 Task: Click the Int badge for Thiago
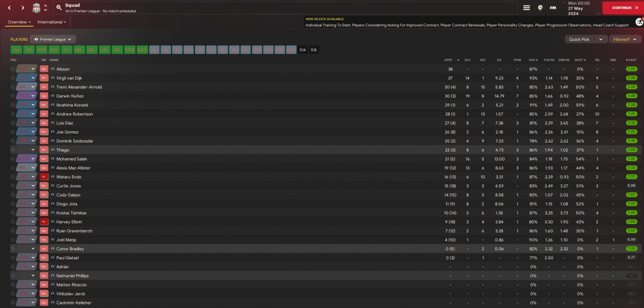tap(44, 150)
